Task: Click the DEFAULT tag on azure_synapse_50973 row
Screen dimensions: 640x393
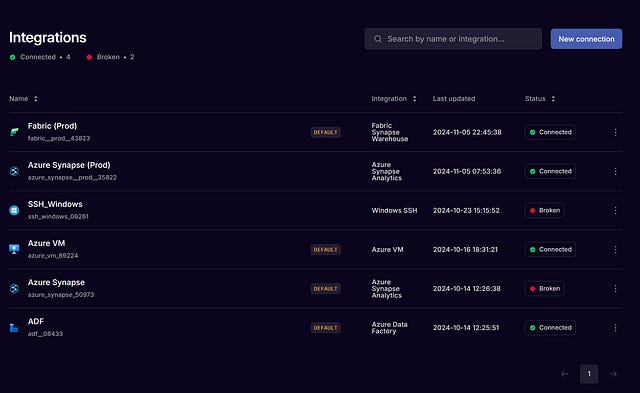Action: point(325,289)
